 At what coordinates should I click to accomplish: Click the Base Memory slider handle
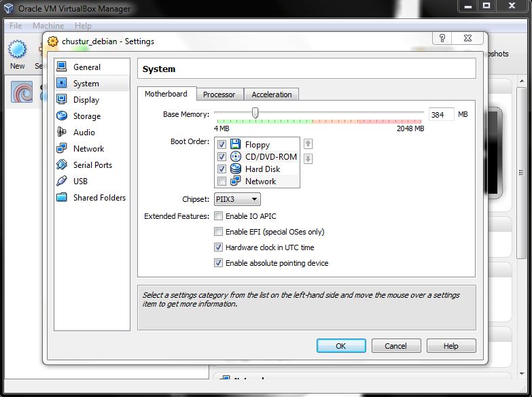pos(255,113)
